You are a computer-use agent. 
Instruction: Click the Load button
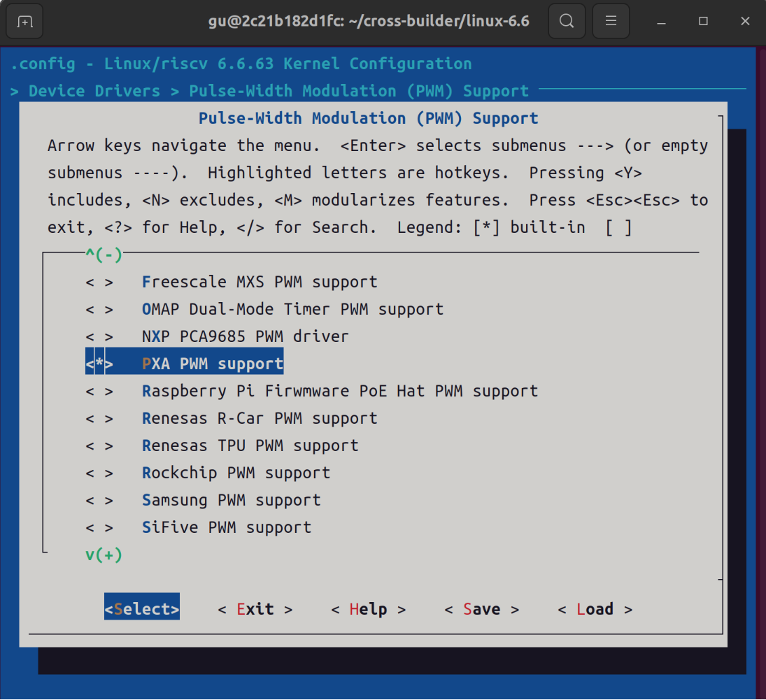595,609
